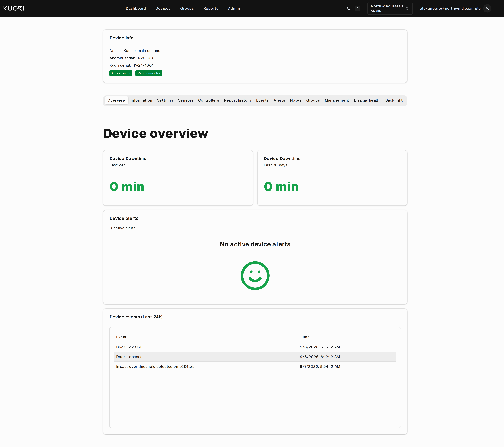
Task: Go to Devices in the top navigation
Action: (x=163, y=8)
